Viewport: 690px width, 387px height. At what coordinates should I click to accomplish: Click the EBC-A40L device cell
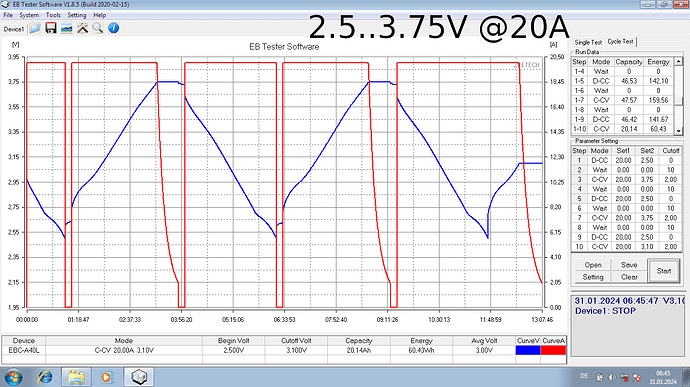[24, 350]
